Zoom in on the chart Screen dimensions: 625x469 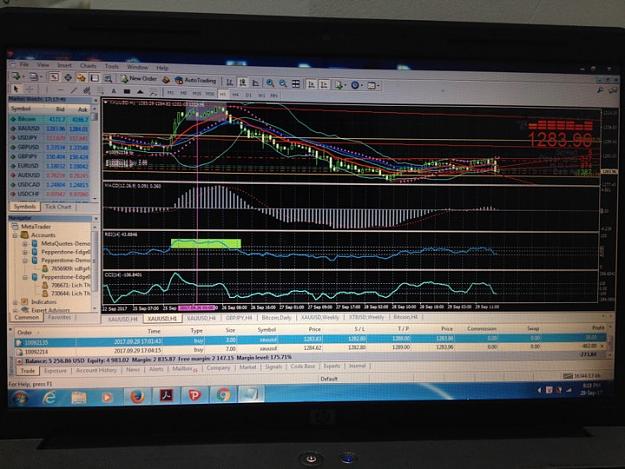click(x=270, y=83)
